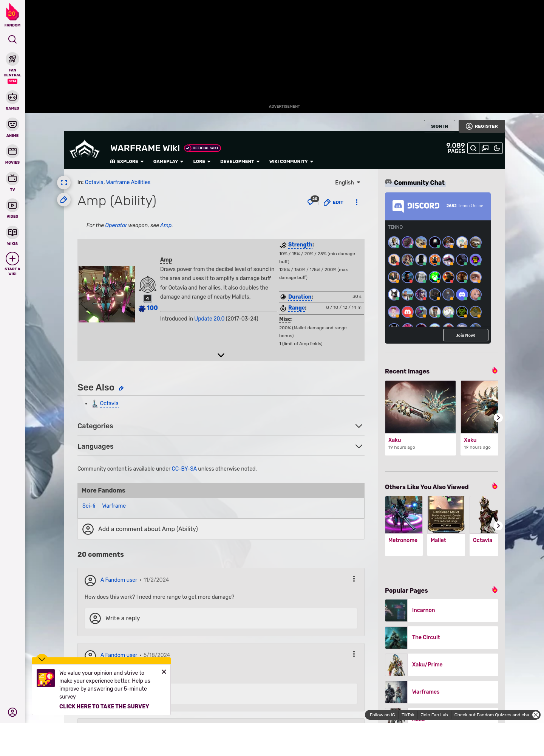Click the Warframe lotus logo
The image size is (544, 756).
[x=85, y=150]
